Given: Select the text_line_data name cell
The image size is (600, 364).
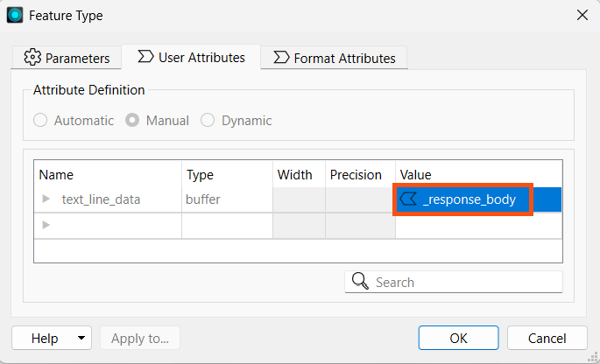Looking at the screenshot, I should pyautogui.click(x=108, y=199).
